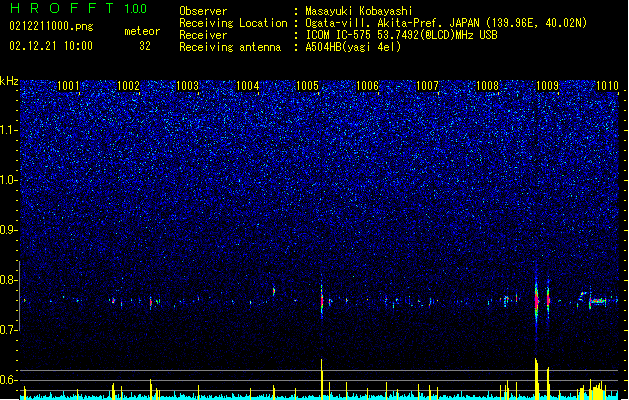Click the 0.6 kHz frequency tick label
Image resolution: width=629 pixels, height=400 pixels.
point(9,380)
